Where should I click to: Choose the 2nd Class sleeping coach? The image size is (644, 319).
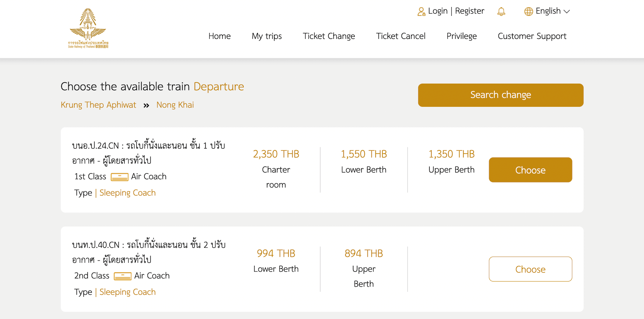coord(530,269)
